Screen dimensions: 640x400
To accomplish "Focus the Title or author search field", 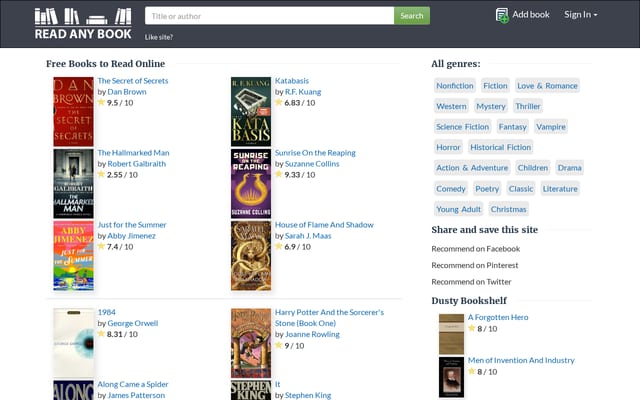I will (x=269, y=16).
